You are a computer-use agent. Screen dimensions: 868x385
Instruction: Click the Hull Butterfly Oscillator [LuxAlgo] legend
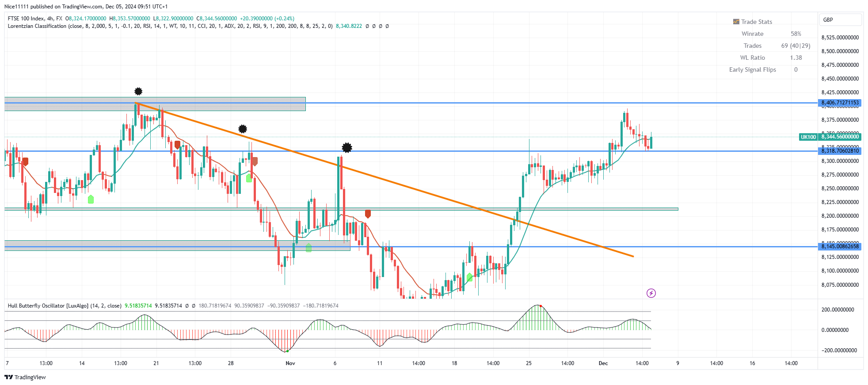pyautogui.click(x=65, y=306)
